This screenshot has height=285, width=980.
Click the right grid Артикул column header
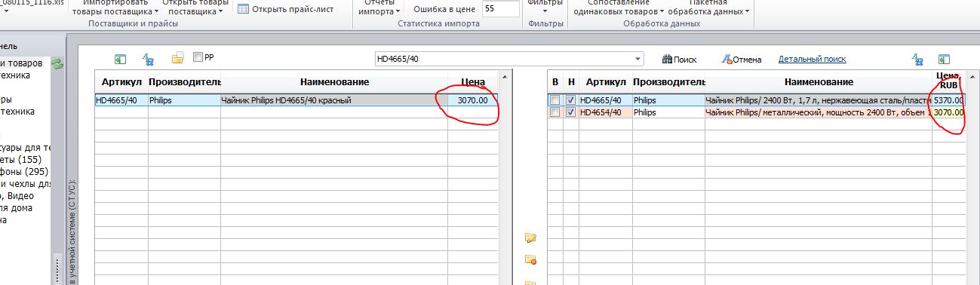coord(605,81)
